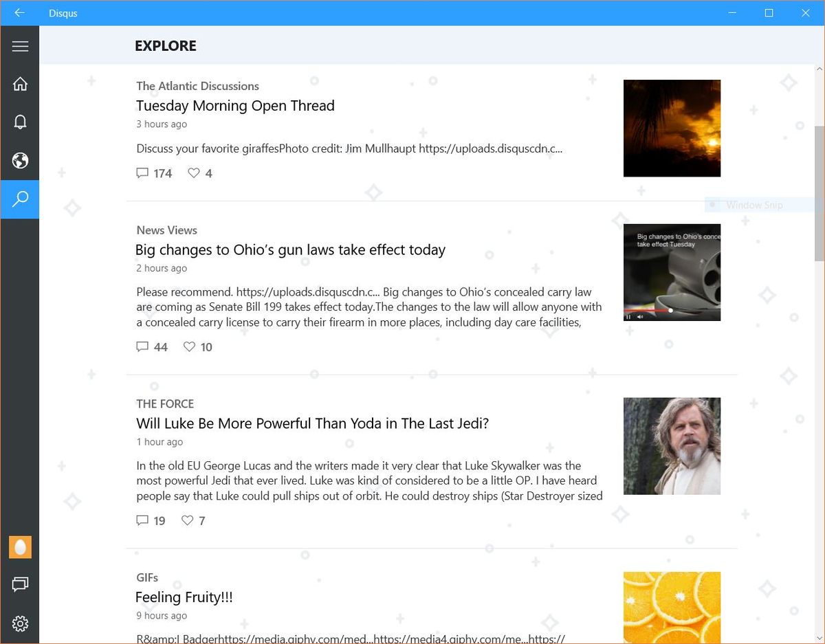Open Feeling Fruity!!! post title
Screen dimensions: 825x644
tap(184, 597)
